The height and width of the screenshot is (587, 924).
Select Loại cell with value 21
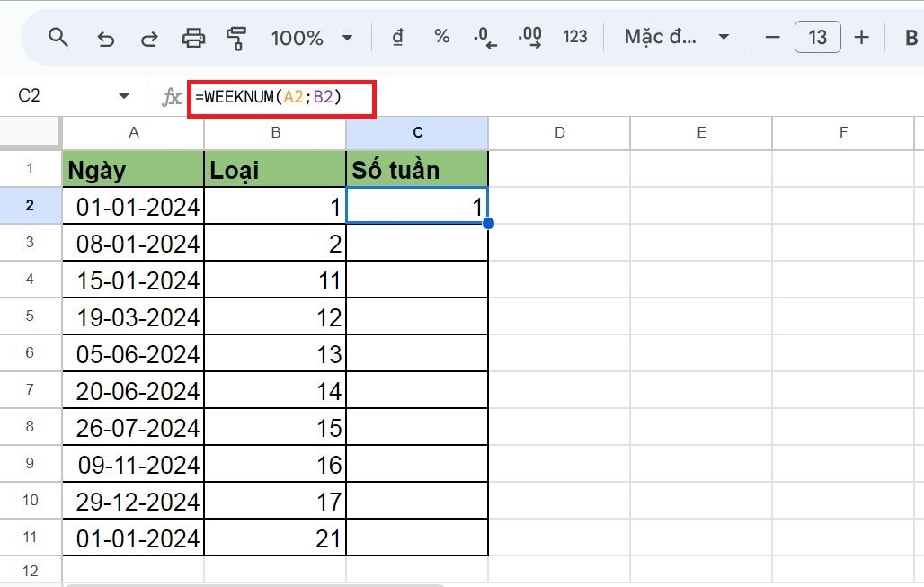coord(275,538)
